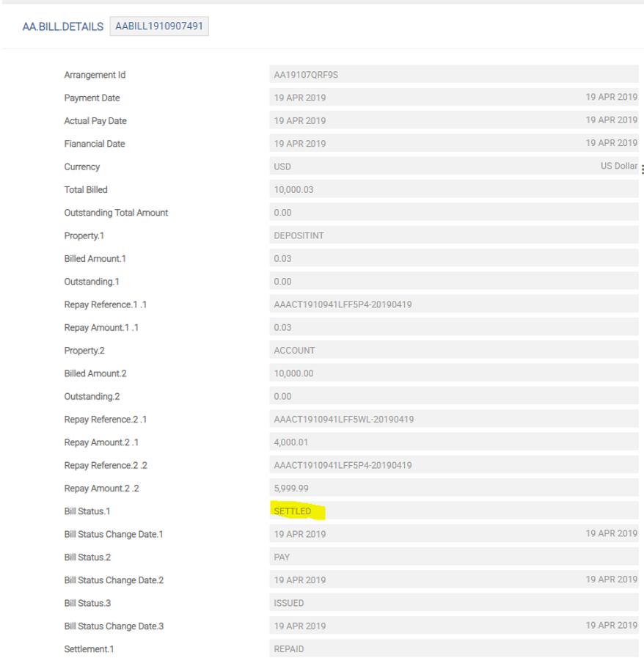Click the highlighted SETTLED bill status
The image size is (644, 658).
point(293,511)
